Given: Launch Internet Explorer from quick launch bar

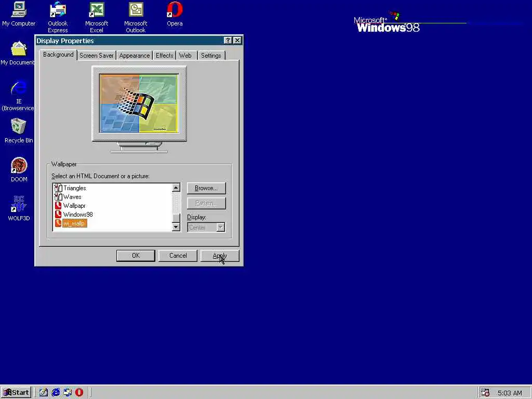Looking at the screenshot, I should [x=56, y=392].
